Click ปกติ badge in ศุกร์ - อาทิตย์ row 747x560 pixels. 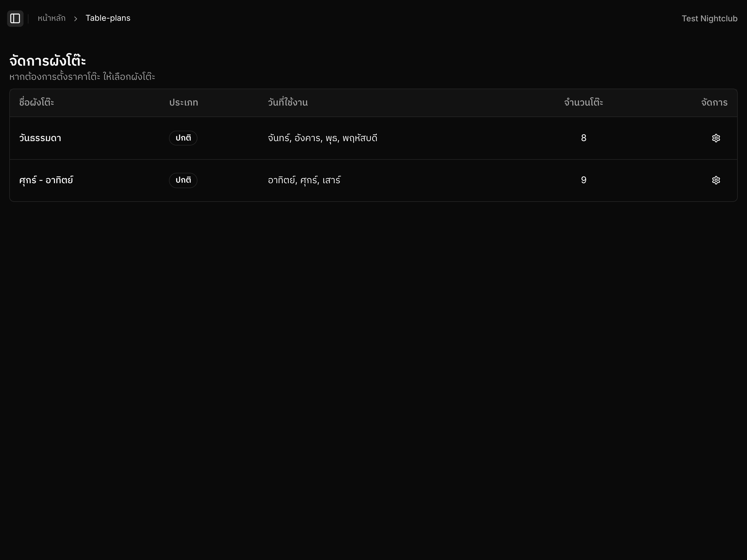(x=183, y=180)
